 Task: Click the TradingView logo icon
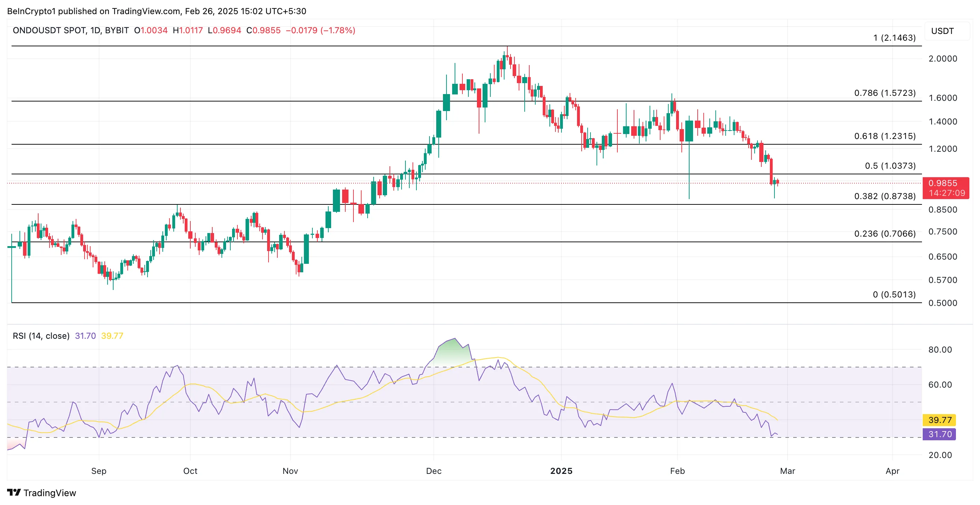pyautogui.click(x=14, y=493)
